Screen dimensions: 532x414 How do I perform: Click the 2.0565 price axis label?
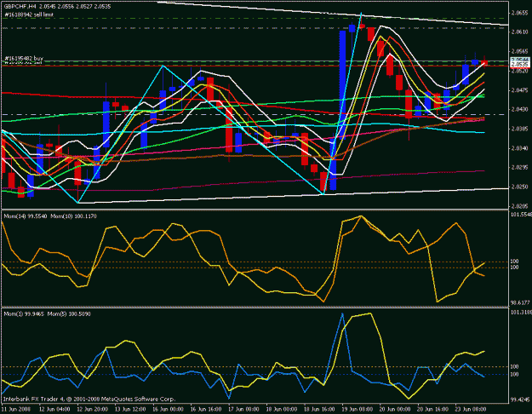[x=520, y=51]
